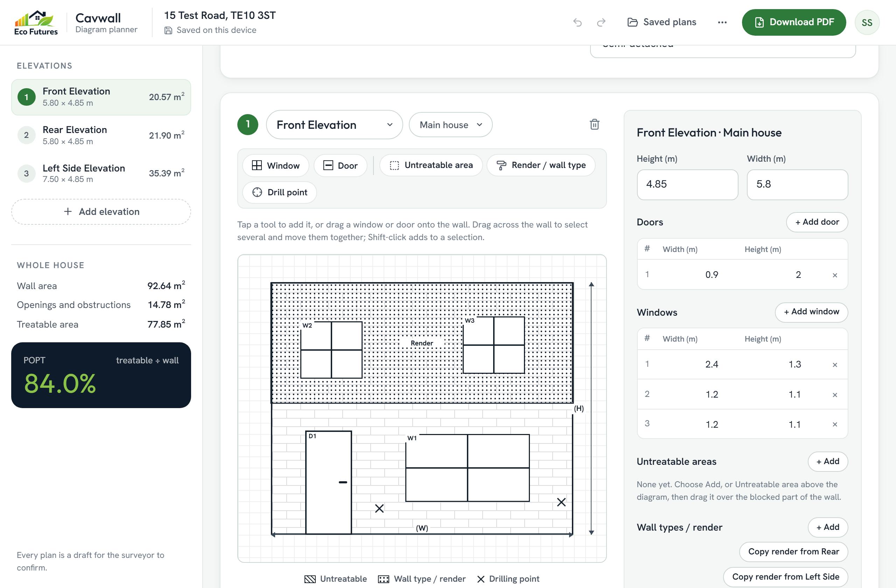Remove window 1 with its × icon
Screen dimensions: 896x588
pos(835,364)
